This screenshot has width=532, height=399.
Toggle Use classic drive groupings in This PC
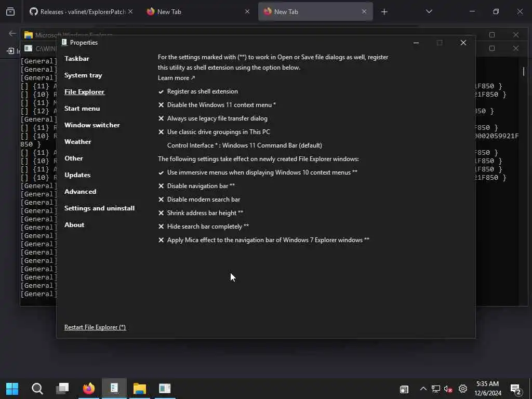(214, 132)
